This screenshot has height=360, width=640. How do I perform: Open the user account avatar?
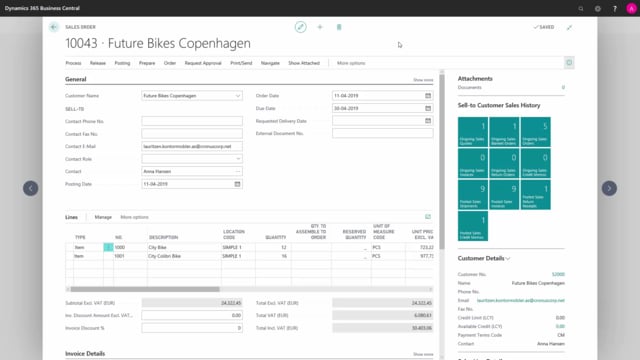click(x=631, y=8)
